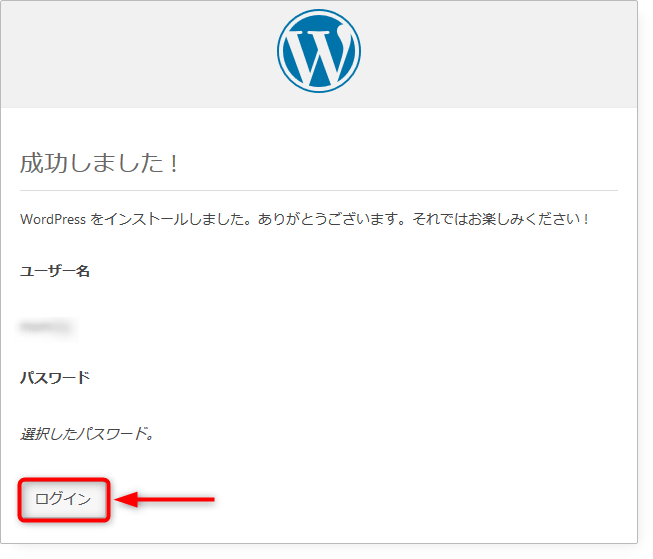Click the WordPress をインストールしました message
Screen dimensions: 653x559
[304, 219]
